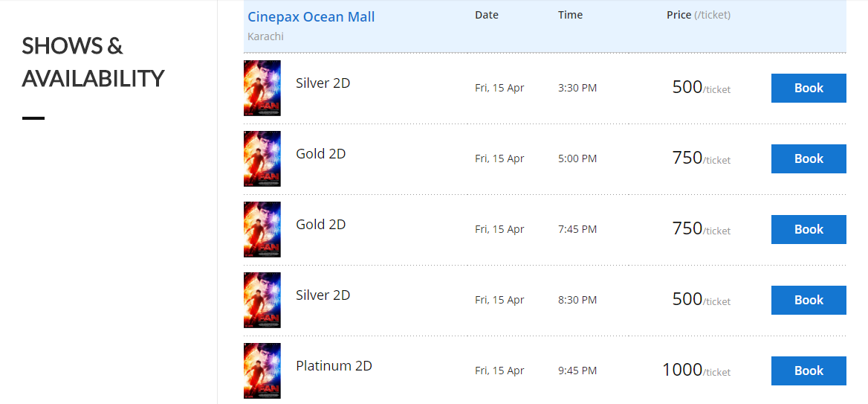This screenshot has width=868, height=404.
Task: Select the Silver 2D label at 3:30 PM
Action: [323, 83]
